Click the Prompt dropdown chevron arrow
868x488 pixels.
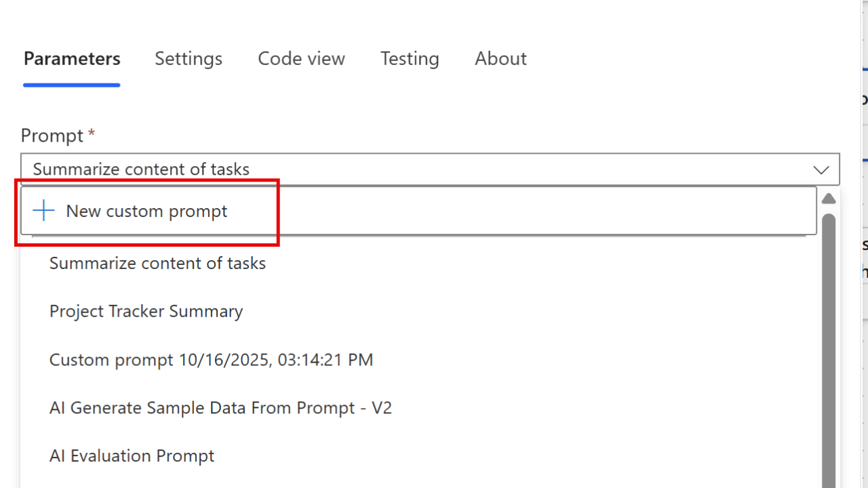[821, 169]
